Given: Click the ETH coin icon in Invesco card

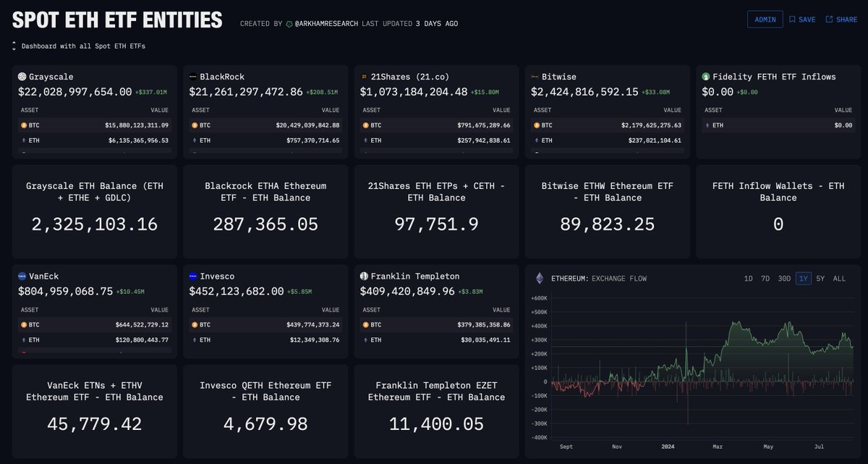Looking at the screenshot, I should 195,339.
